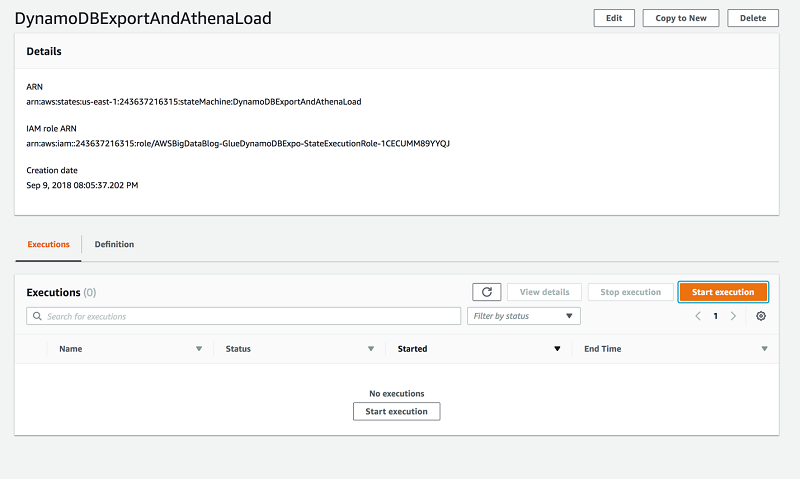This screenshot has width=800, height=479.
Task: Delete the state machine
Action: [753, 18]
